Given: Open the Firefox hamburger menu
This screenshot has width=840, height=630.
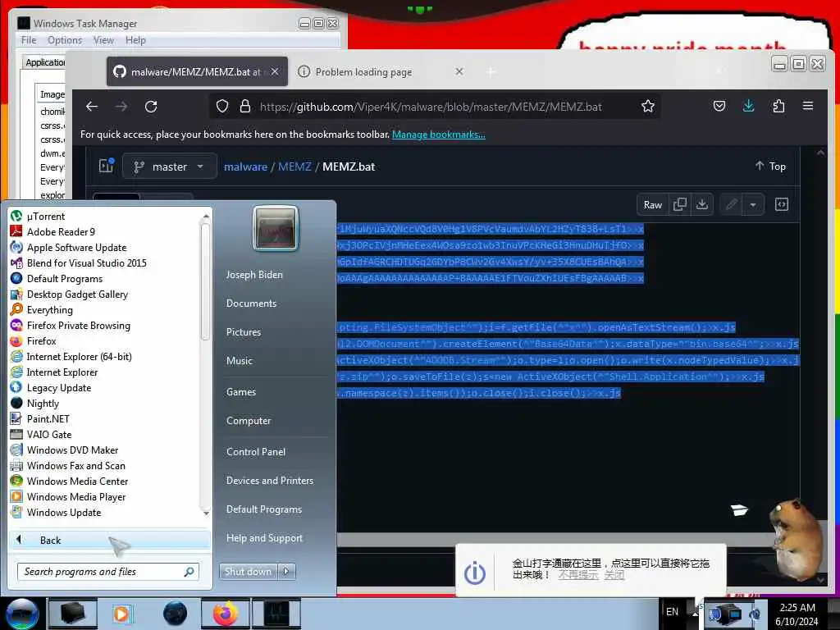Looking at the screenshot, I should pyautogui.click(x=808, y=106).
